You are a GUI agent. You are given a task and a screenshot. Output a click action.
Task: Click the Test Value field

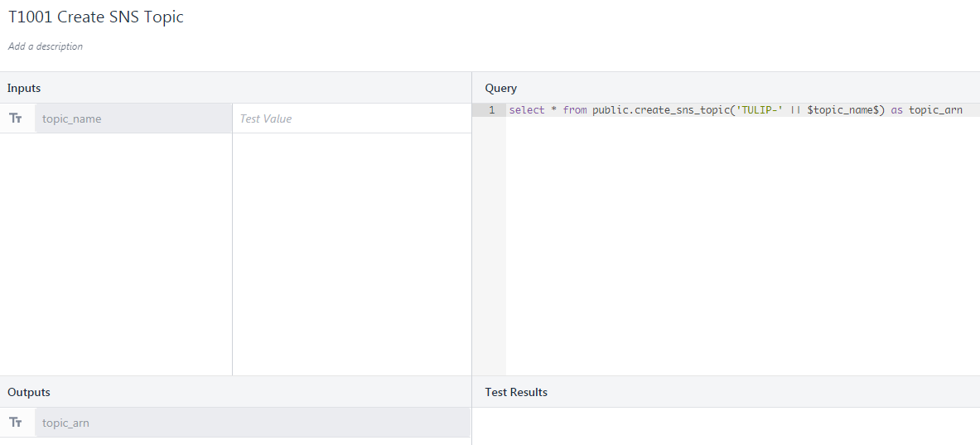pyautogui.click(x=351, y=119)
